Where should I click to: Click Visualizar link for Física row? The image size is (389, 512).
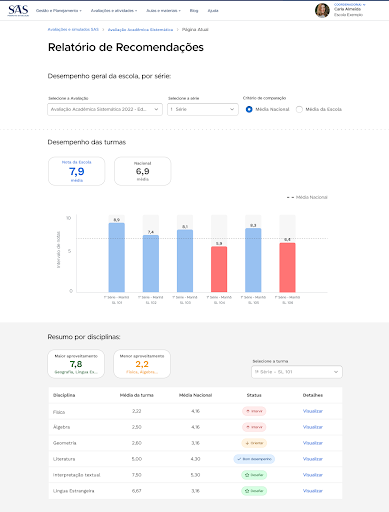313,411
